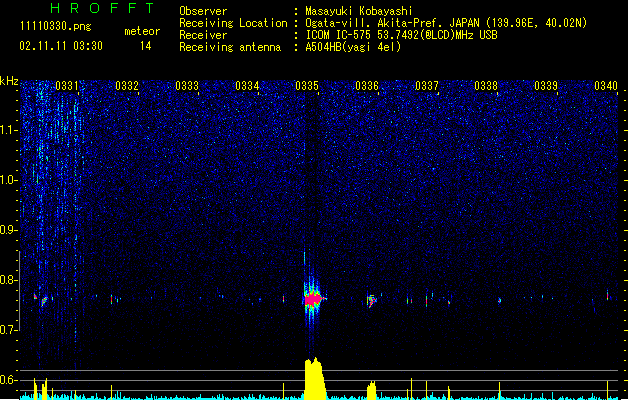
Task: Click the antenna A504HB(yagi 4el) text
Action: (x=353, y=47)
